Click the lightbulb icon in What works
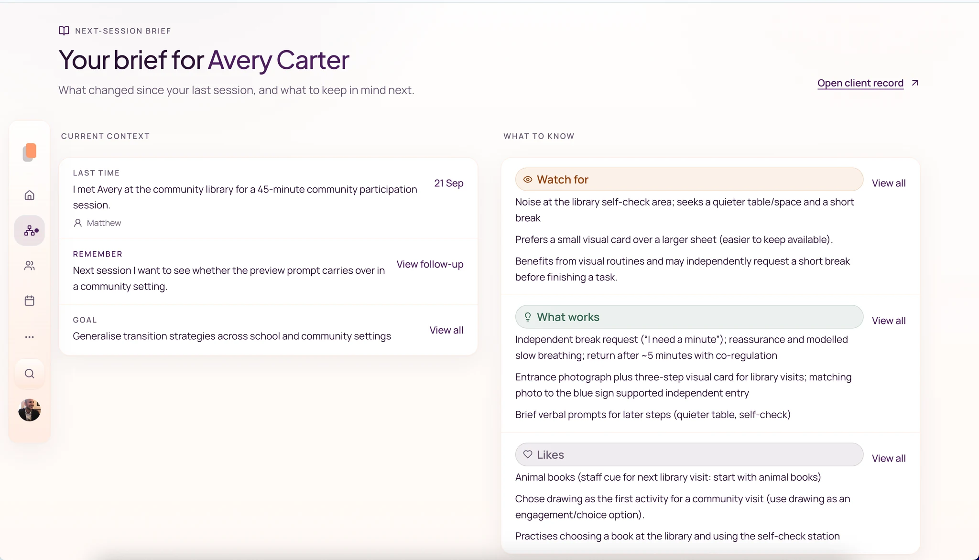979x560 pixels. click(528, 317)
